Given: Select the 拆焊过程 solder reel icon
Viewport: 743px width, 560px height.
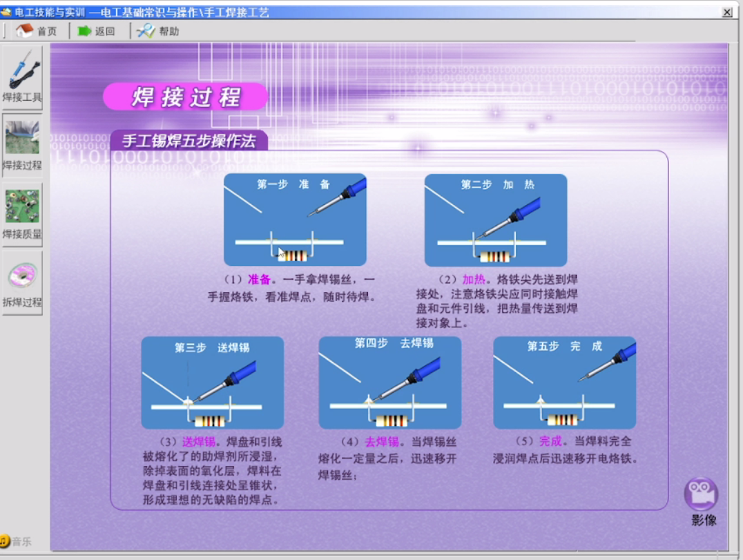Looking at the screenshot, I should tap(22, 278).
